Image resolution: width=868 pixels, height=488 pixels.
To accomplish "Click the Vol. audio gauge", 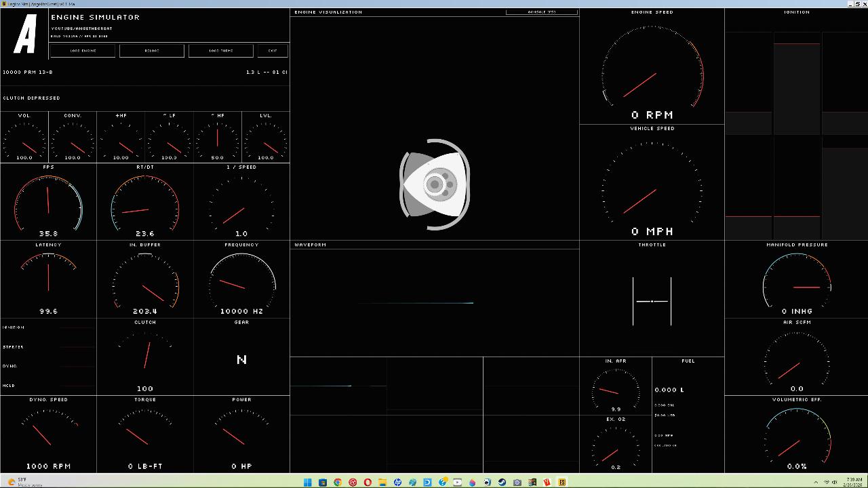I will point(24,138).
